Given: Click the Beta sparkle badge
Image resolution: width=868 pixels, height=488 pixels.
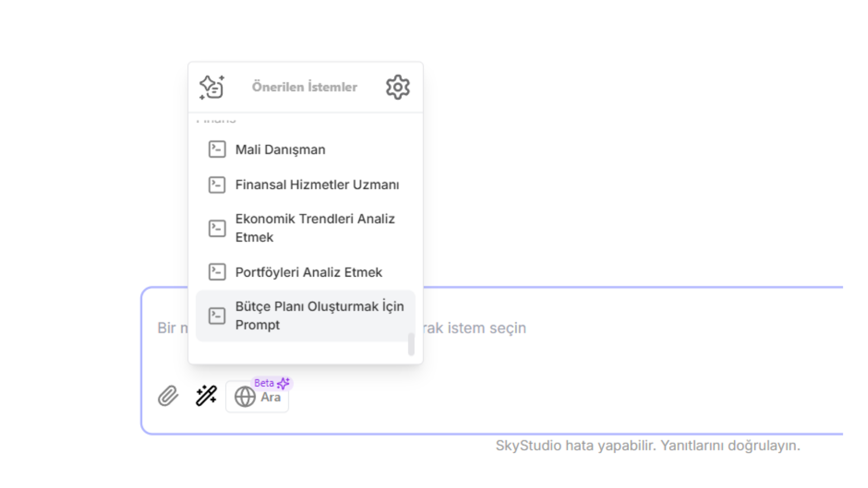Looking at the screenshot, I should point(272,383).
